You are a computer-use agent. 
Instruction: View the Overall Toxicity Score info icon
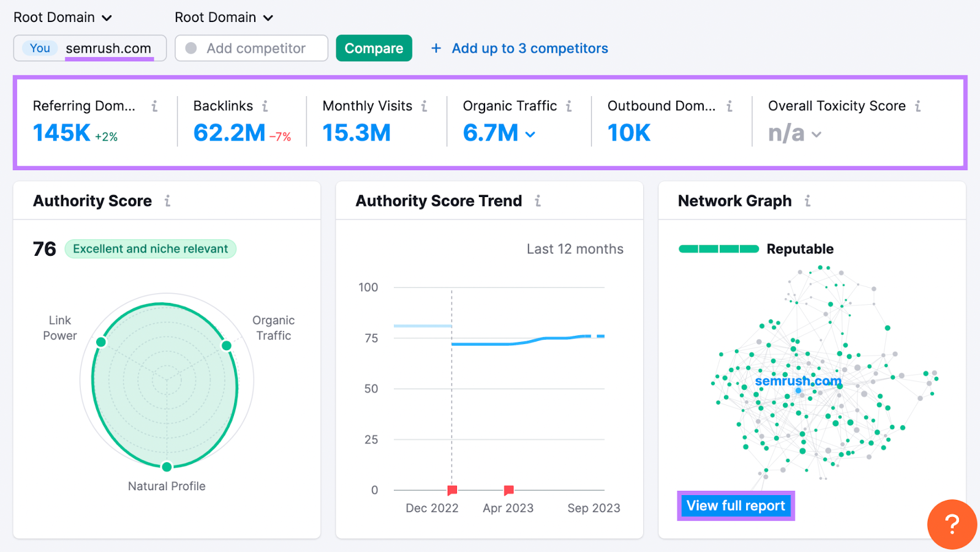[x=919, y=105]
